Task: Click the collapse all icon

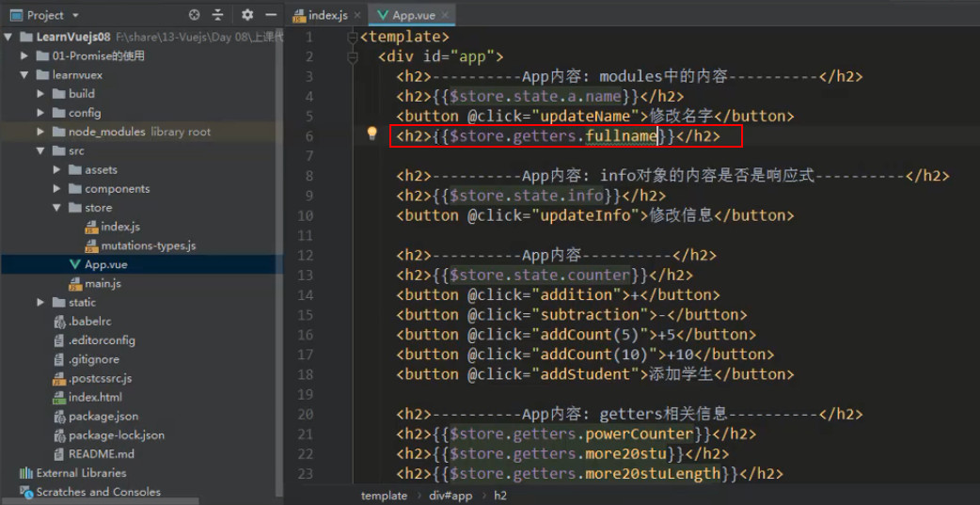Action: point(217,15)
